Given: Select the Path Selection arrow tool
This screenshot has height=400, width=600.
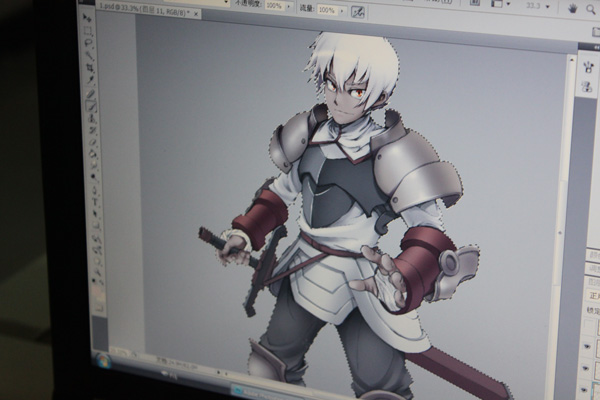Looking at the screenshot, I should [95, 214].
